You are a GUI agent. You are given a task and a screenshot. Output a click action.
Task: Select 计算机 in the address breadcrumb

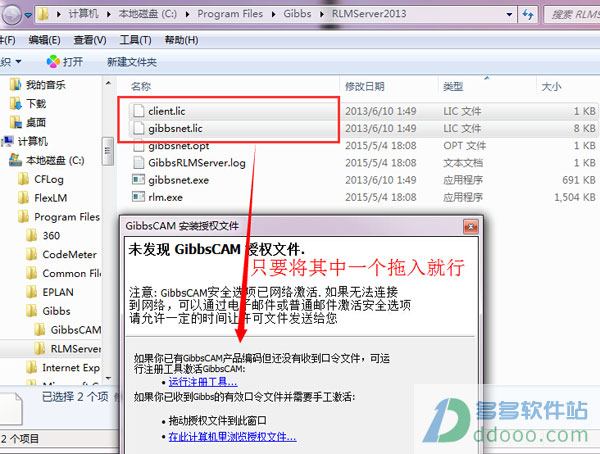83,14
